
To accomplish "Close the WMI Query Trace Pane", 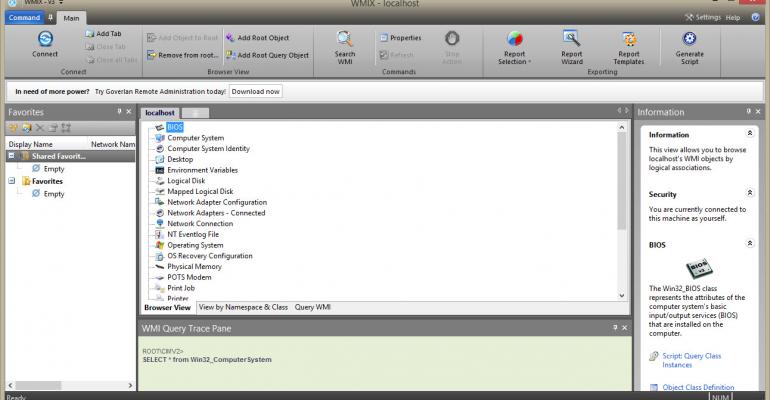I will 625,327.
